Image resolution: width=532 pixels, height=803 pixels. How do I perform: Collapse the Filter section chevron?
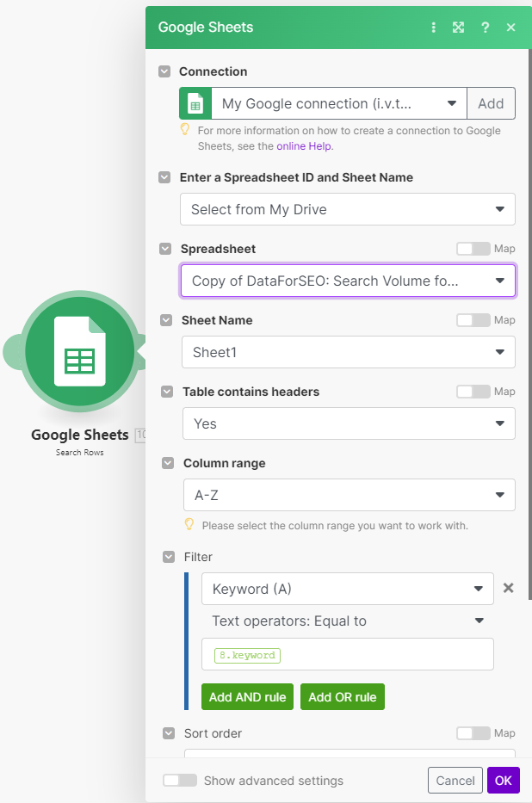point(169,557)
